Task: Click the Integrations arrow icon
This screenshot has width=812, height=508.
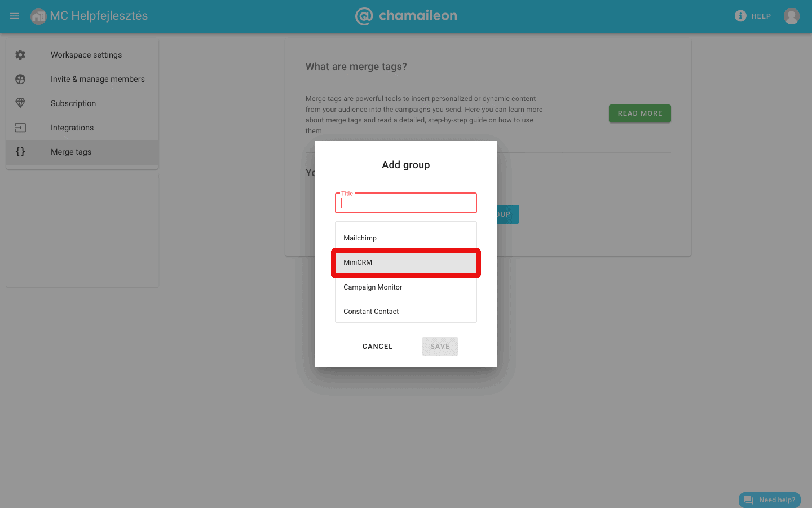Action: (x=20, y=128)
